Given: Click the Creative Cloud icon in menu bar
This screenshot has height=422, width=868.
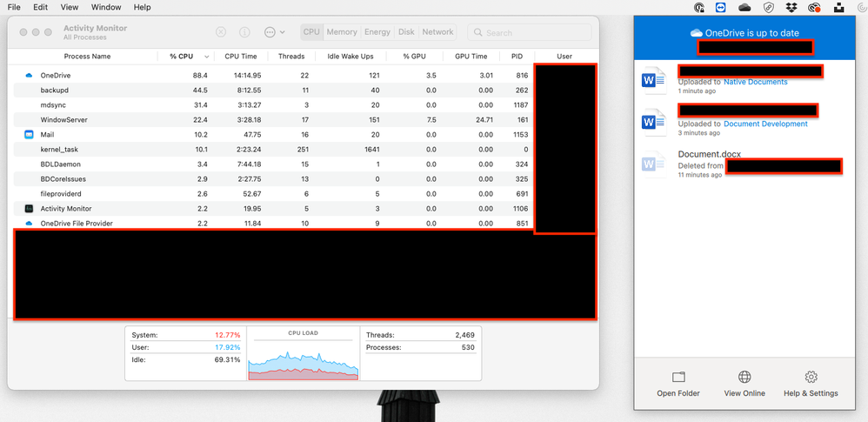Looking at the screenshot, I should click(x=814, y=8).
